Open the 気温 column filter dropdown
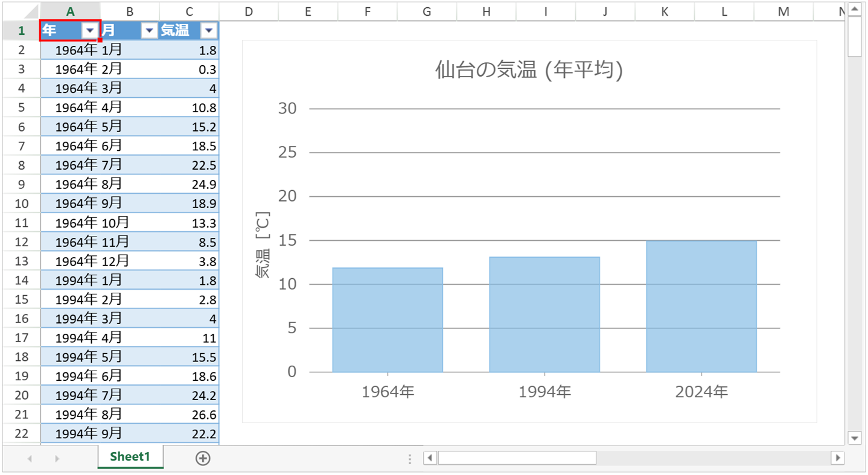 [x=208, y=31]
